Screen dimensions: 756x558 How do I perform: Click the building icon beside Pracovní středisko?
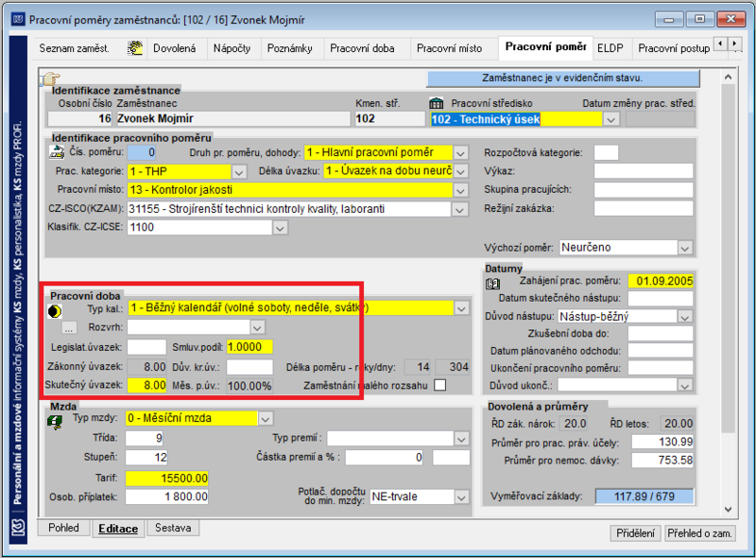pyautogui.click(x=437, y=103)
